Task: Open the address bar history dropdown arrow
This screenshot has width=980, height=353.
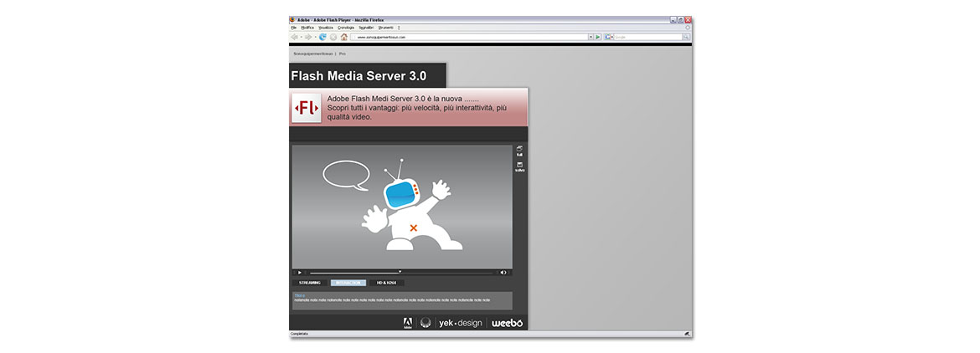Action: 591,38
